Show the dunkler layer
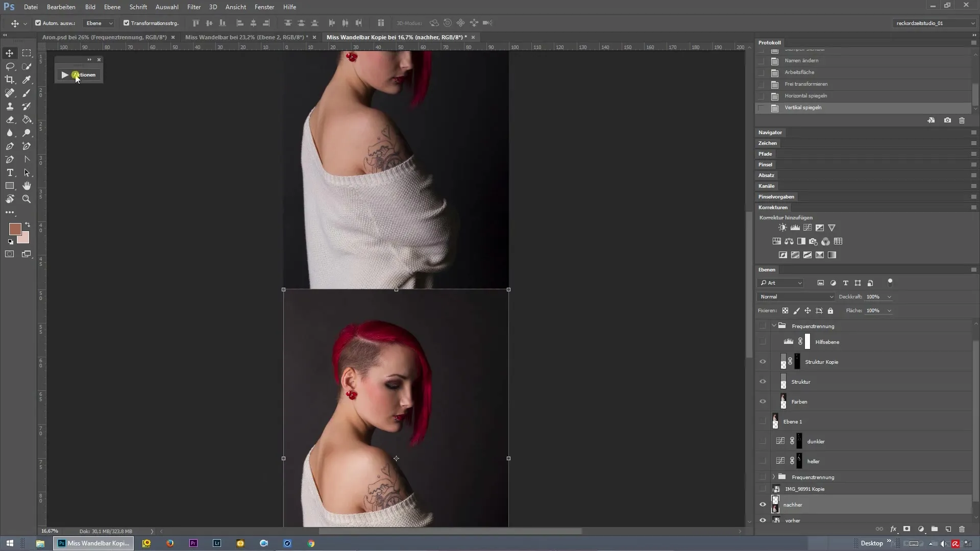This screenshot has height=551, width=980. (x=763, y=441)
